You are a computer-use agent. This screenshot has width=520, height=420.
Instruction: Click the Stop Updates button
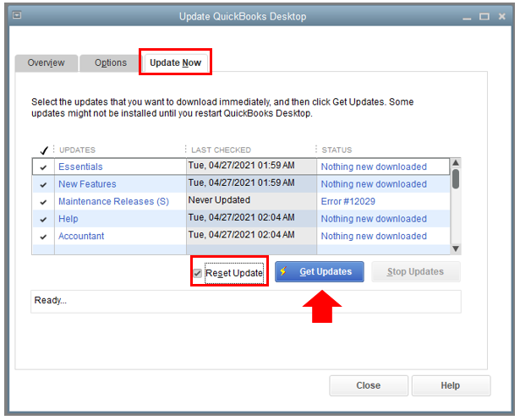coord(416,271)
